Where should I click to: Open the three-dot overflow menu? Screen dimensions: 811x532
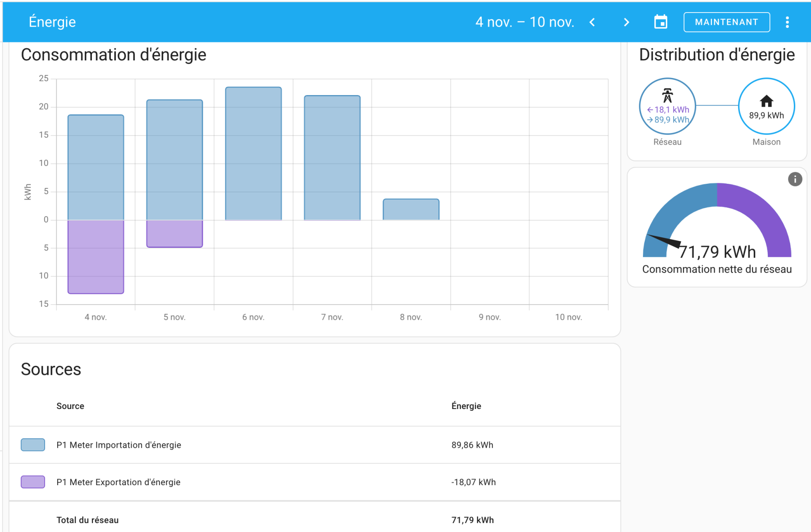[x=787, y=22]
